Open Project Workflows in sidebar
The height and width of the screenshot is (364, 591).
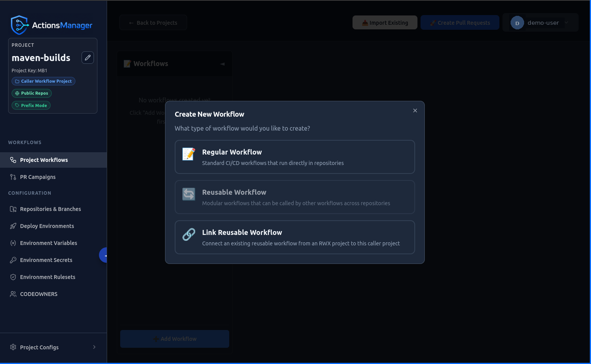53,160
